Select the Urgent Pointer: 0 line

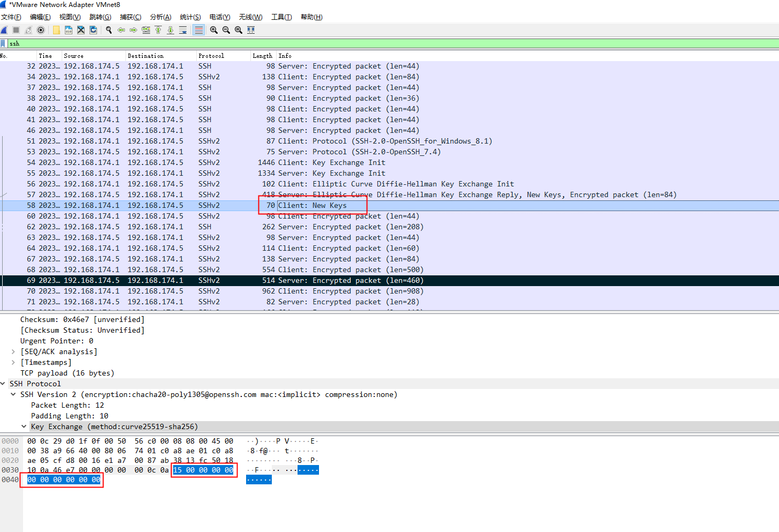pos(57,341)
